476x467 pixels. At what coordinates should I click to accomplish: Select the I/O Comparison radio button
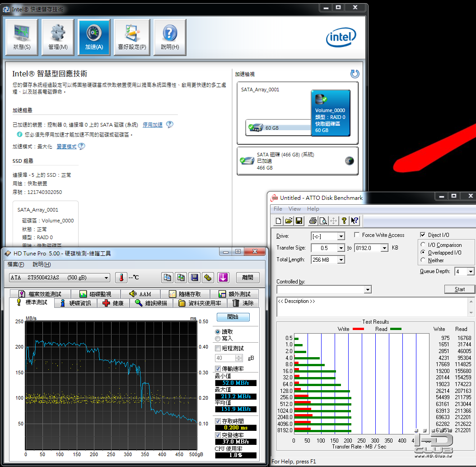[423, 245]
